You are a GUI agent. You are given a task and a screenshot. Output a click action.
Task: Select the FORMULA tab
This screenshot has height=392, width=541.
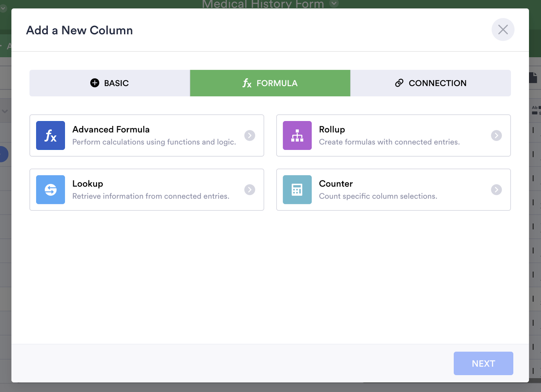coord(270,83)
